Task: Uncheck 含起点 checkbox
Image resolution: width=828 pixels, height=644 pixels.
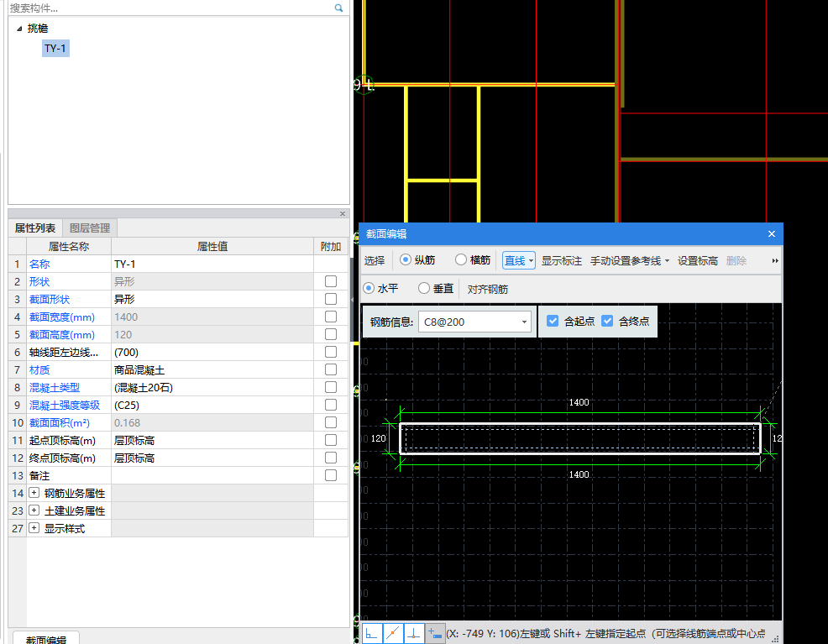Action: pyautogui.click(x=553, y=321)
